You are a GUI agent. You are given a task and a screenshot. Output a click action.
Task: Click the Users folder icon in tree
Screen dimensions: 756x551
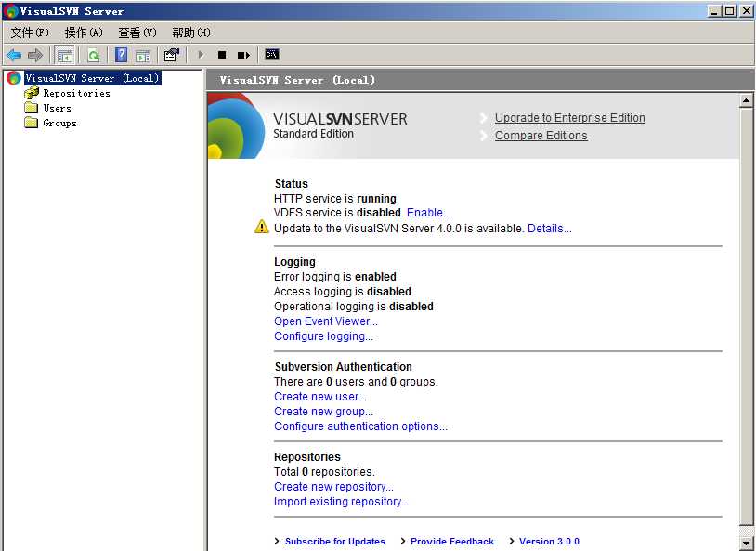click(32, 108)
